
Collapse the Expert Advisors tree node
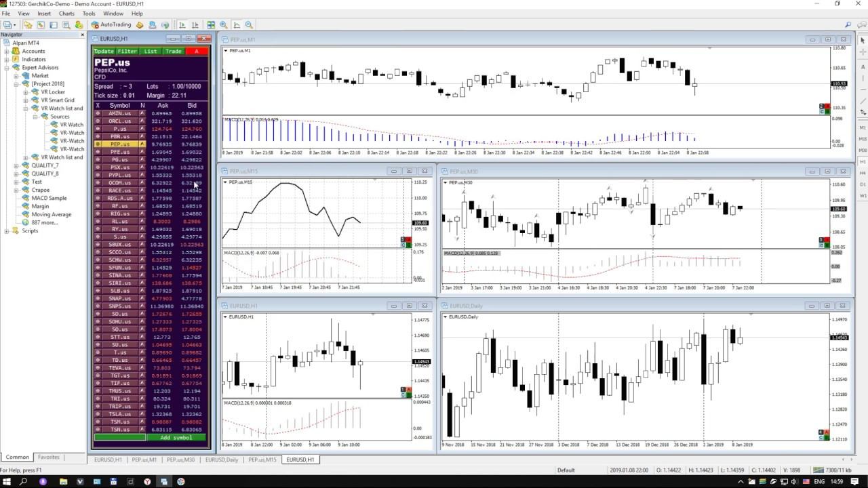(x=7, y=68)
